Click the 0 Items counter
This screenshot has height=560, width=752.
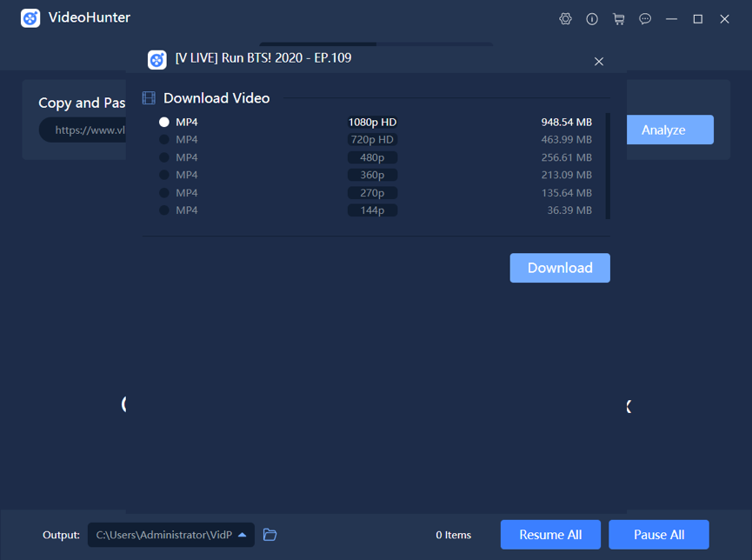coord(453,535)
